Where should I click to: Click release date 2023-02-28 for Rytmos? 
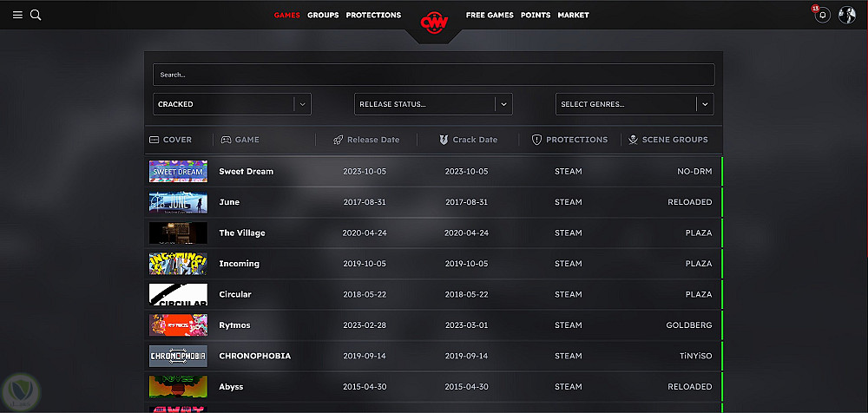pos(365,325)
